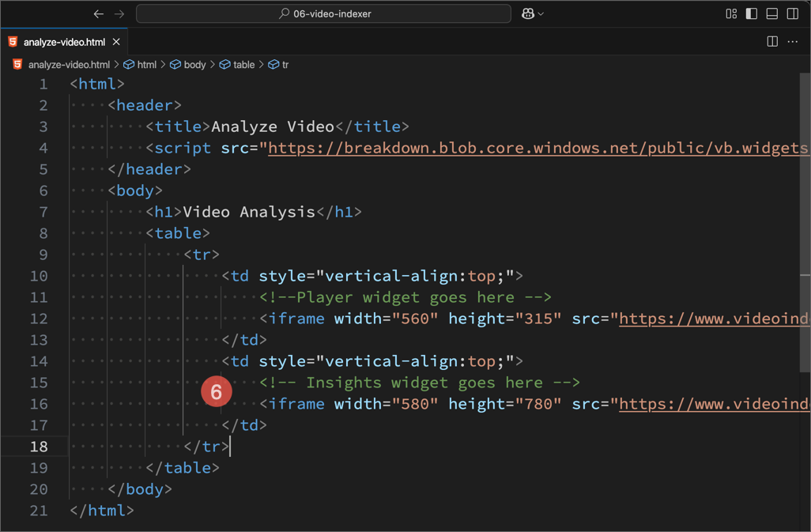Image resolution: width=811 pixels, height=532 pixels.
Task: Click the height "780" attribute value
Action: click(538, 404)
